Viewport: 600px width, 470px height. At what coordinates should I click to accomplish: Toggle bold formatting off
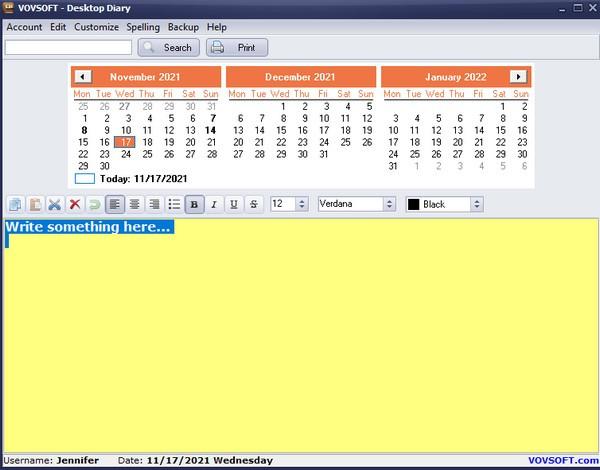coord(194,204)
